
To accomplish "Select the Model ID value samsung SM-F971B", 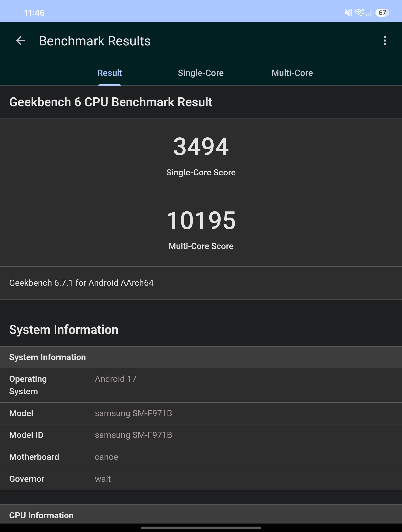I will pyautogui.click(x=133, y=435).
